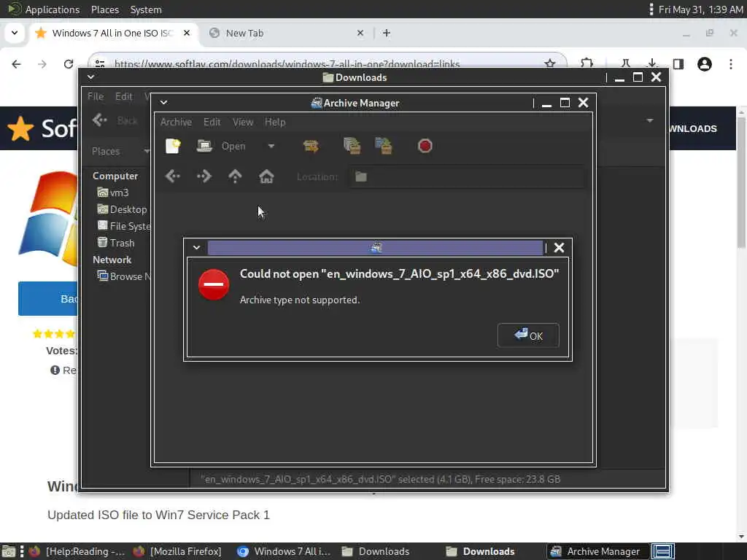Switch to Help:Reading Firefox taskbar item
This screenshot has height=560, width=747.
[x=77, y=551]
